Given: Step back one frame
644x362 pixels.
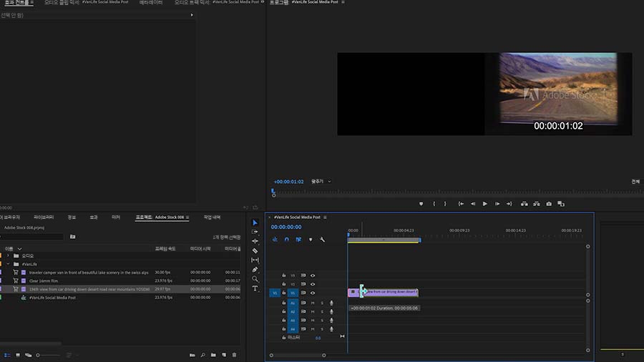Looking at the screenshot, I should pyautogui.click(x=473, y=204).
